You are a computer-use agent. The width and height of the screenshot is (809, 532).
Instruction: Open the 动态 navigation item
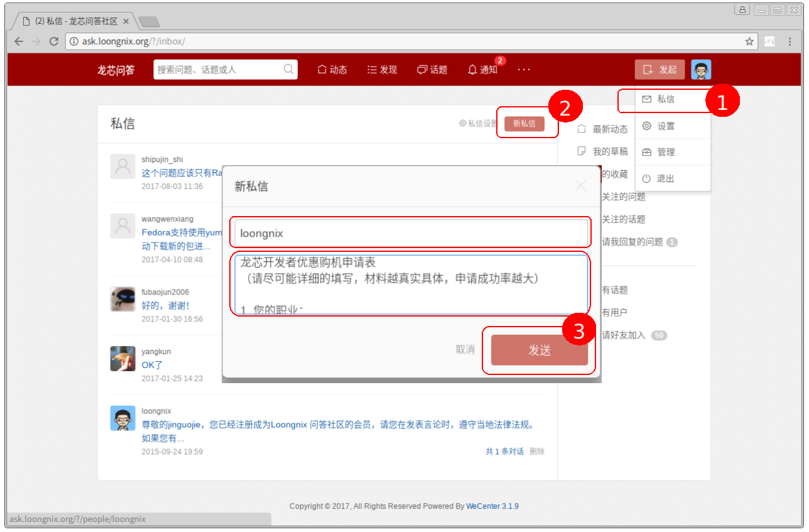point(332,70)
